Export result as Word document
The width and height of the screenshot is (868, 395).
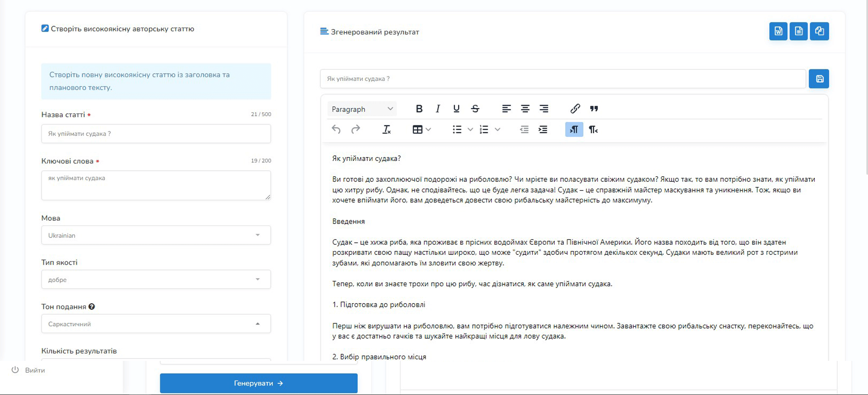tap(778, 31)
